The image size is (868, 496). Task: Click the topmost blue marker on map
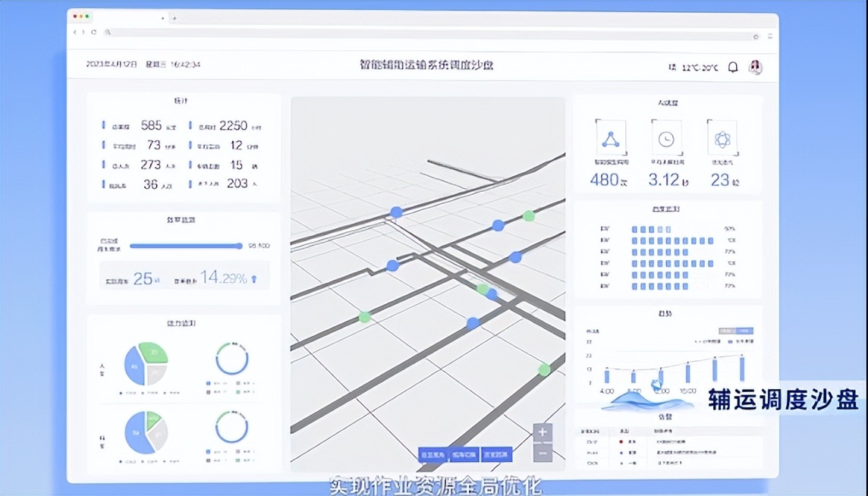(396, 212)
